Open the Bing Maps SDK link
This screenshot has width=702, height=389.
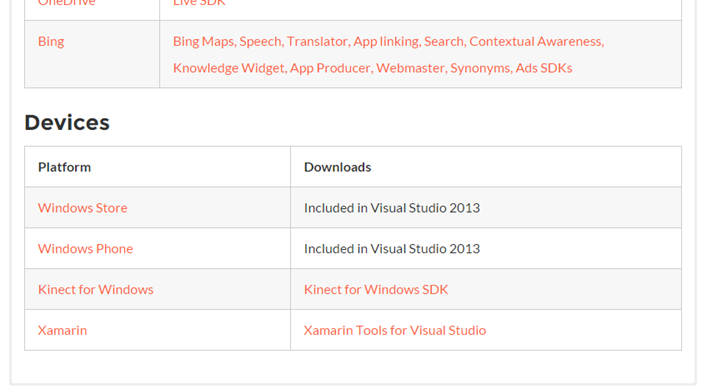tap(204, 42)
